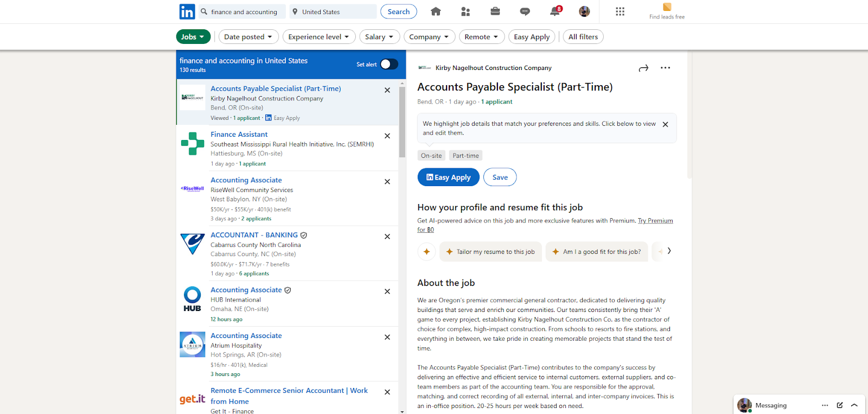Close the highlight job details notice
Image resolution: width=868 pixels, height=414 pixels.
(666, 124)
